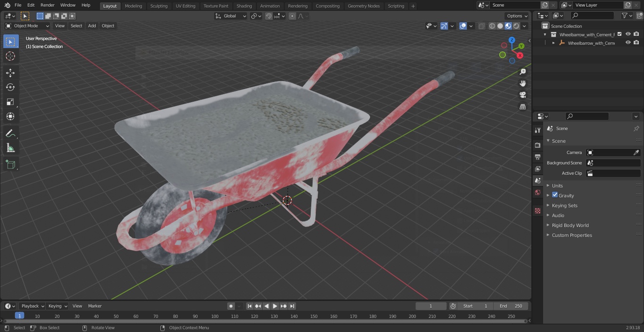
Task: Switch to wireframe viewport shading
Action: 492,26
